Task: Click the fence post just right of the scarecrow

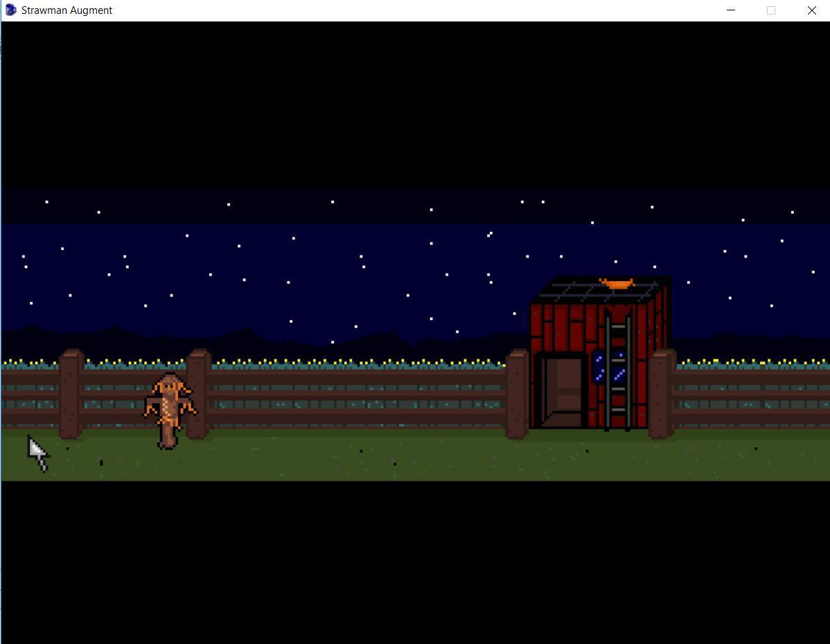Action: tap(199, 394)
